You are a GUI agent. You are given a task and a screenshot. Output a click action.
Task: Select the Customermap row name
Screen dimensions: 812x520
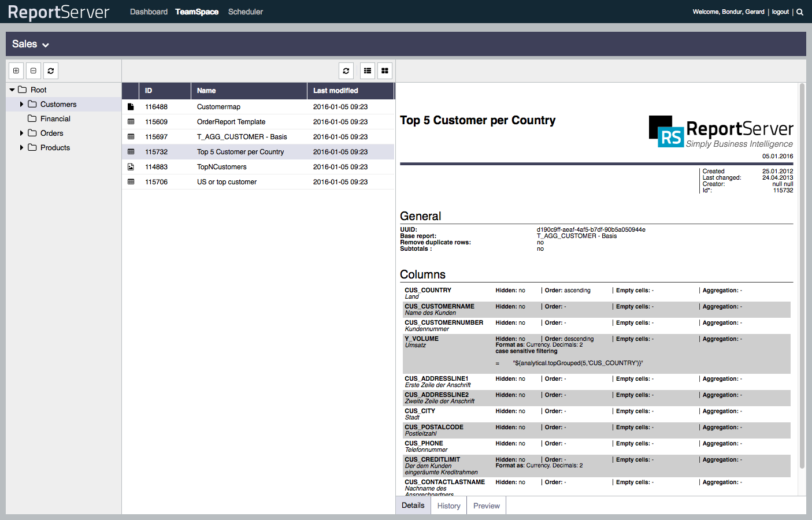coord(219,107)
